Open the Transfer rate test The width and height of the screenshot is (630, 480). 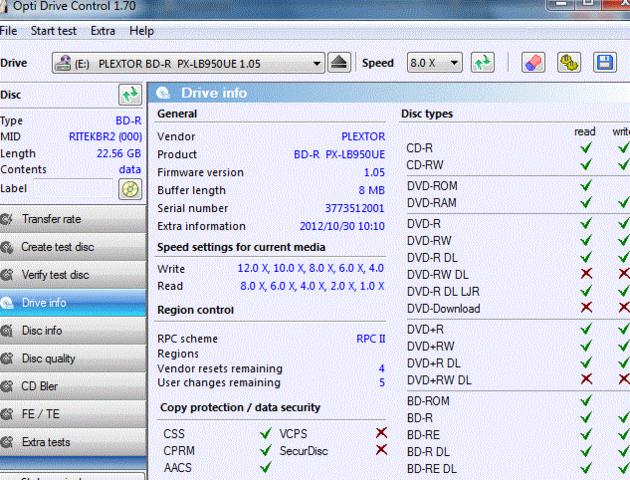click(73, 219)
